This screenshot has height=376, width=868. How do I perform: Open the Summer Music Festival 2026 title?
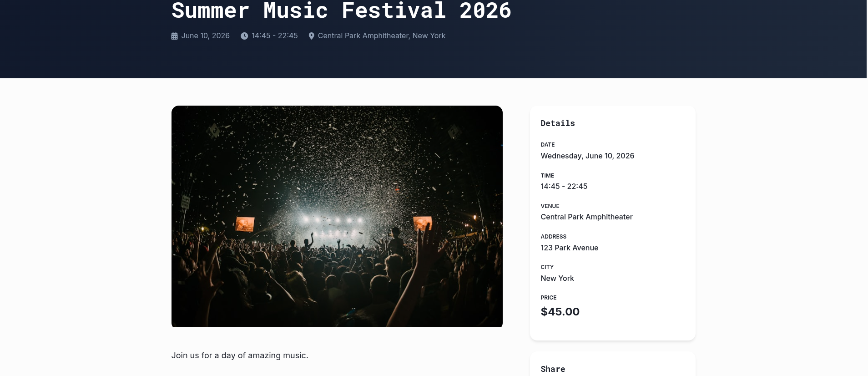click(341, 11)
